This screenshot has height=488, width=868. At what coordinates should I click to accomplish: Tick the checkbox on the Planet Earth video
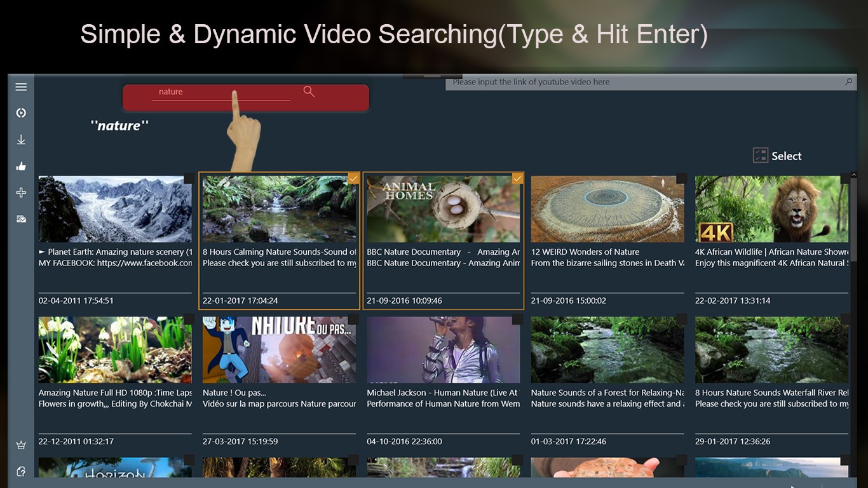pos(189,179)
